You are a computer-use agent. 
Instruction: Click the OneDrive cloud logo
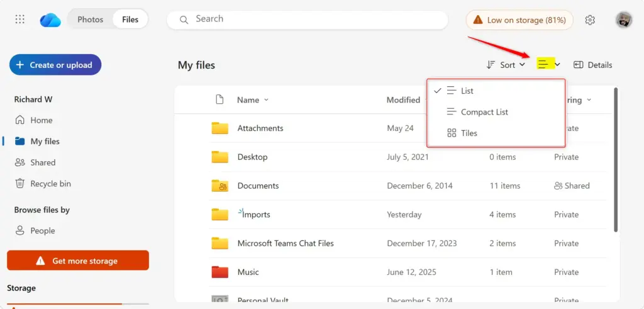50,20
